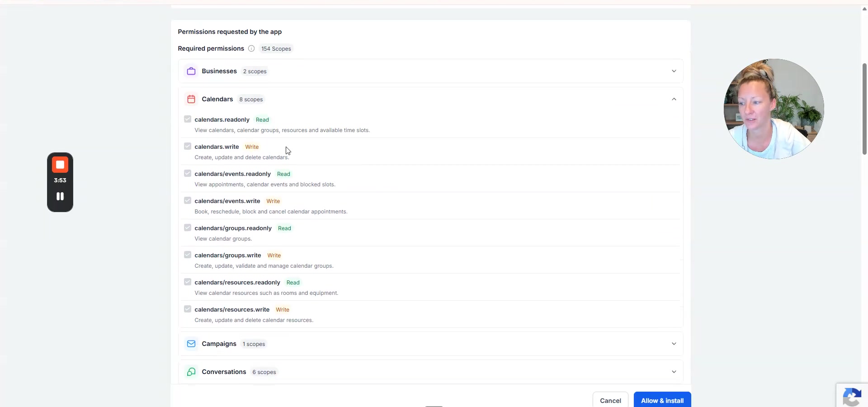The height and width of the screenshot is (407, 868).
Task: Click the Cancel button
Action: coord(610,400)
